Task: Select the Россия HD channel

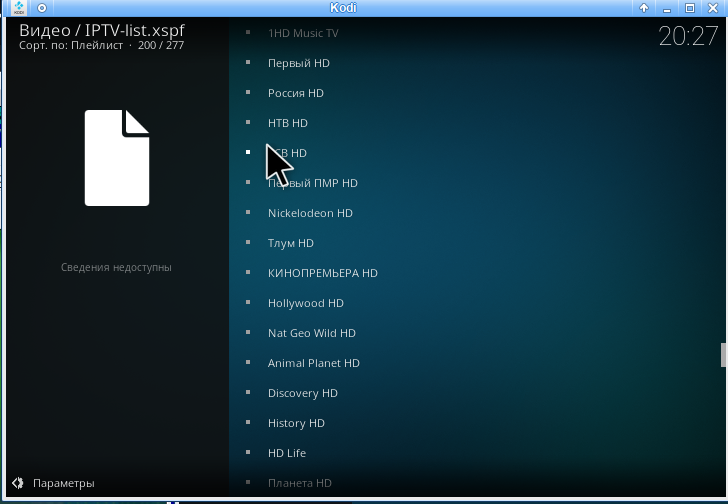Action: point(295,93)
